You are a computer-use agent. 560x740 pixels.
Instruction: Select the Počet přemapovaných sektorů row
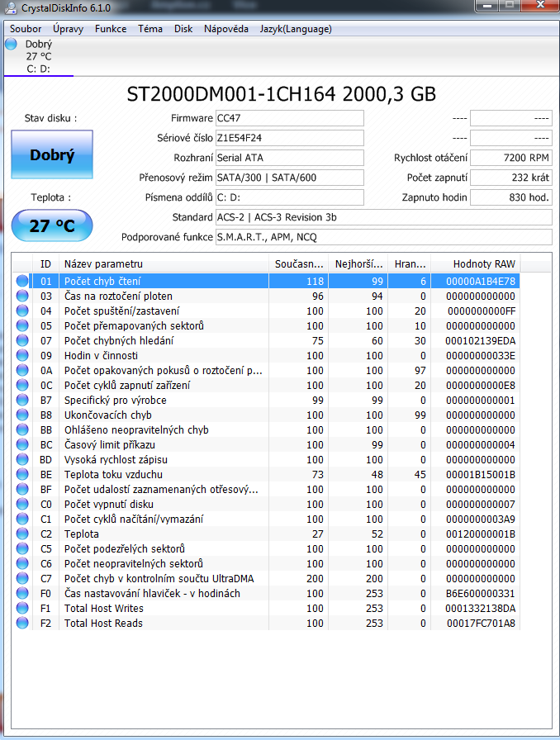(266, 325)
